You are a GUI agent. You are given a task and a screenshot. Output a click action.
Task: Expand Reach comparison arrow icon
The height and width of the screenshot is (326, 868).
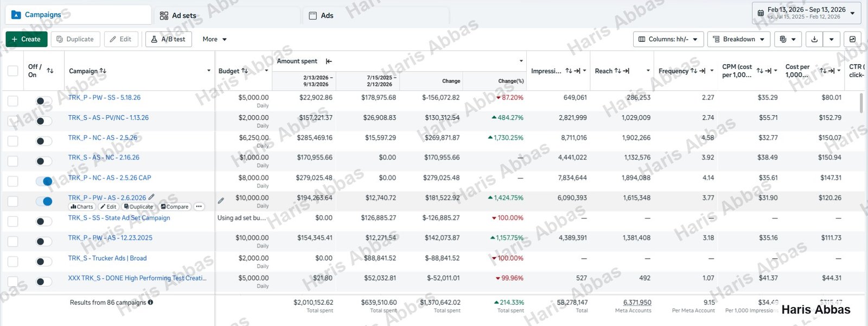point(626,71)
